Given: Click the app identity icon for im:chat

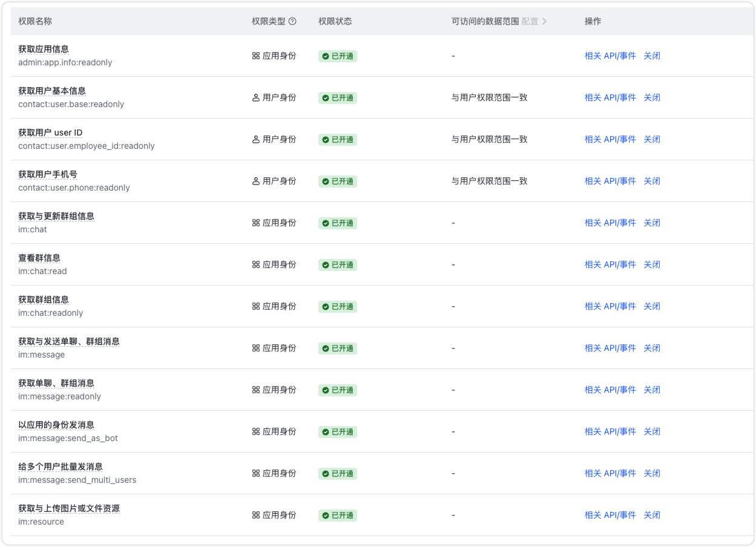Looking at the screenshot, I should tap(256, 223).
